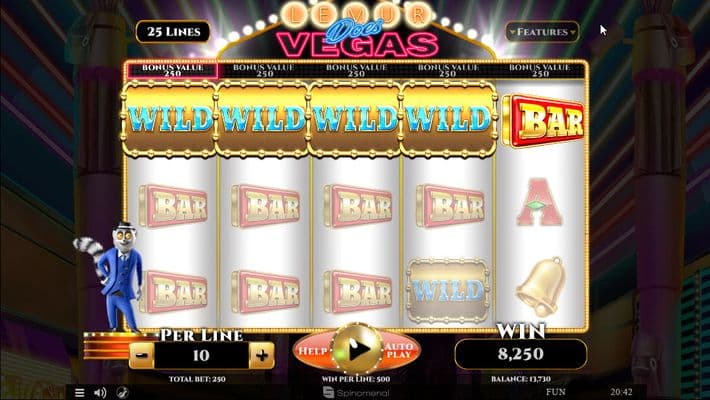Decrease per line bet with minus
The height and width of the screenshot is (400, 710).
(x=142, y=355)
